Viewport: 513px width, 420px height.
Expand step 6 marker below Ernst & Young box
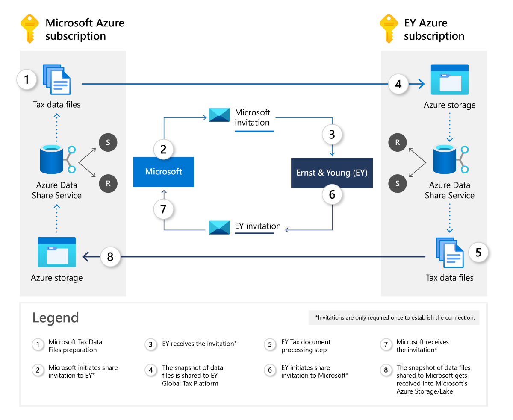pyautogui.click(x=332, y=194)
